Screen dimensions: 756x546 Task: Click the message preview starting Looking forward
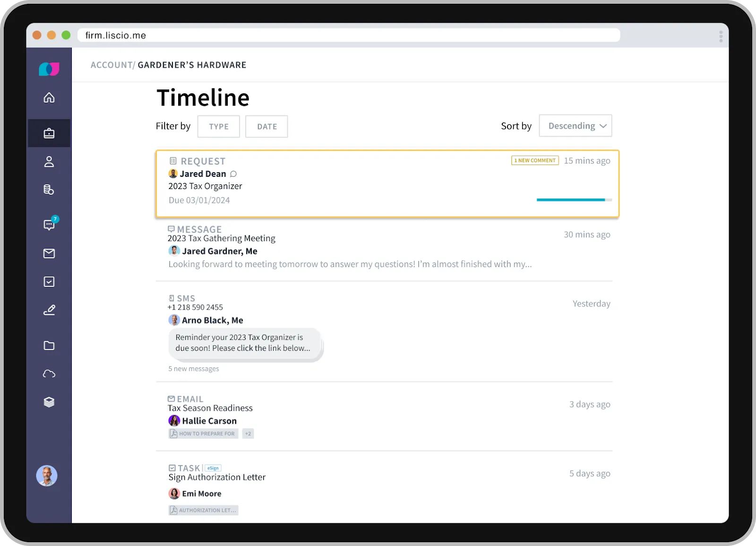point(350,264)
